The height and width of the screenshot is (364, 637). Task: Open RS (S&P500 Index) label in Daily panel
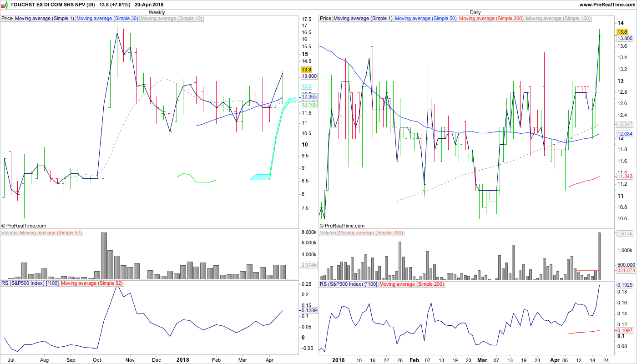[x=349, y=283]
